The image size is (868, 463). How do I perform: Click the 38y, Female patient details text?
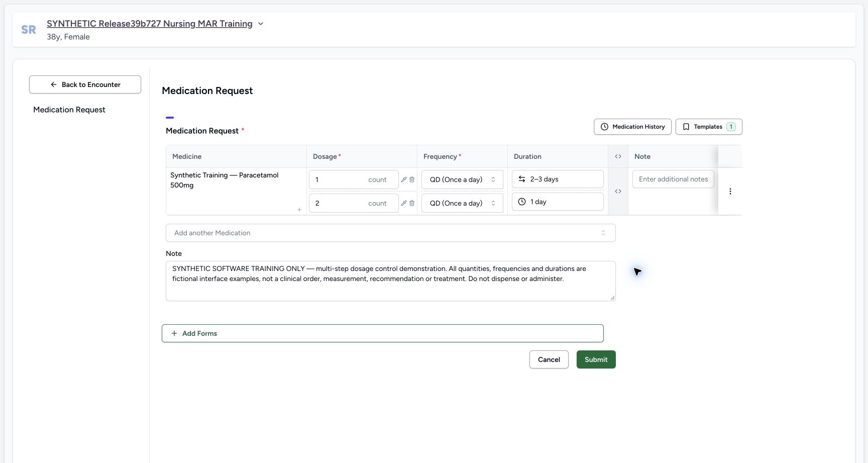tap(68, 37)
